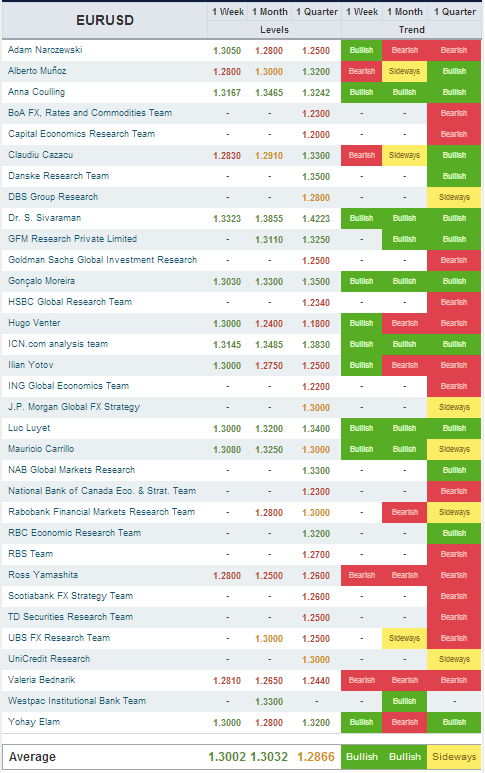
Task: Select Ross Yamashita's 1.2500 month level
Action: click(269, 576)
